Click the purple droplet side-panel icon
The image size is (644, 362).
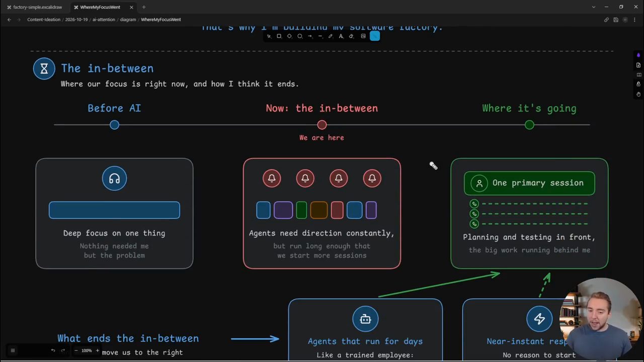(638, 55)
